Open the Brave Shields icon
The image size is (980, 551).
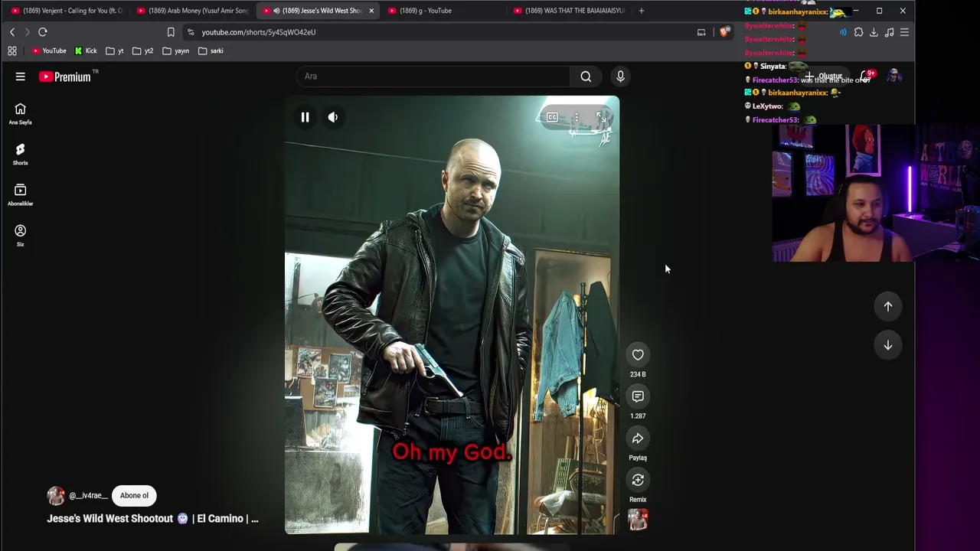coord(724,32)
